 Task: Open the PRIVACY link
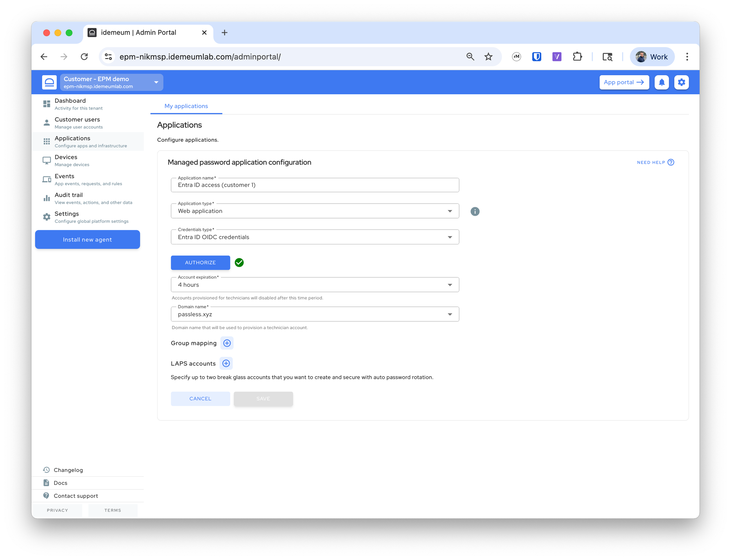point(57,510)
